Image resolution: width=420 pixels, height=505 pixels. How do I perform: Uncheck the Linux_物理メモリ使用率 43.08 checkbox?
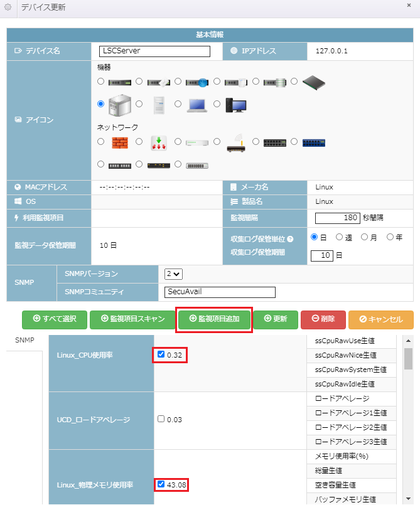pos(161,484)
